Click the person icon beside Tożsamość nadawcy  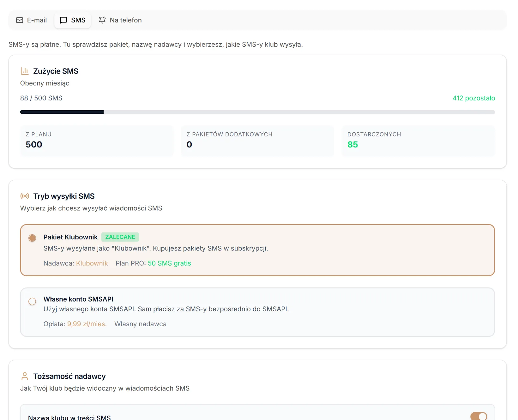click(x=25, y=376)
